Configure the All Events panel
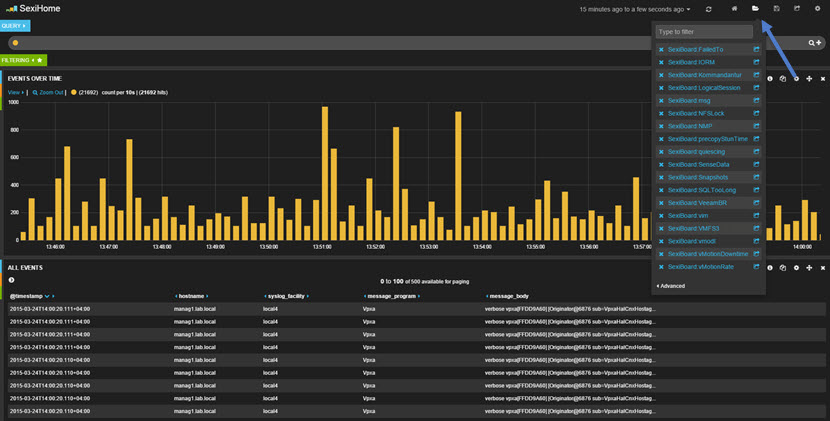830x421 pixels. (796, 268)
